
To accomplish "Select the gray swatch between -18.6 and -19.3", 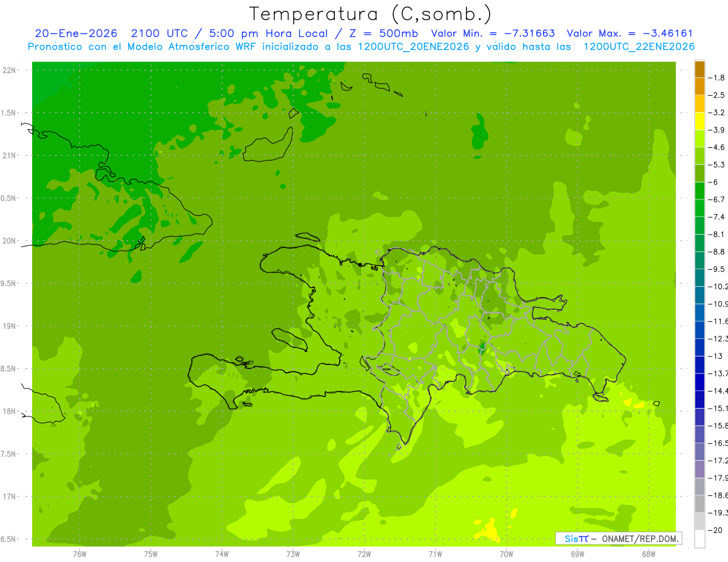I will [x=699, y=504].
